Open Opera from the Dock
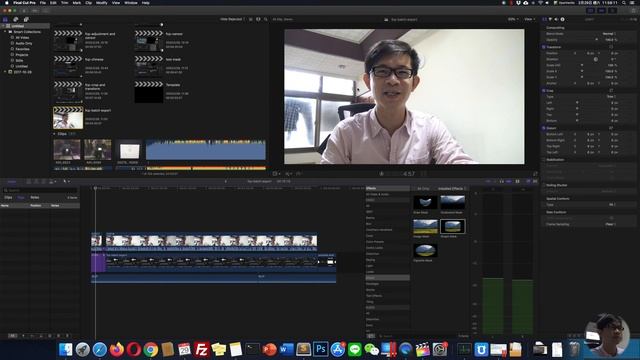Viewport: 640px width, 360px height. (133, 349)
